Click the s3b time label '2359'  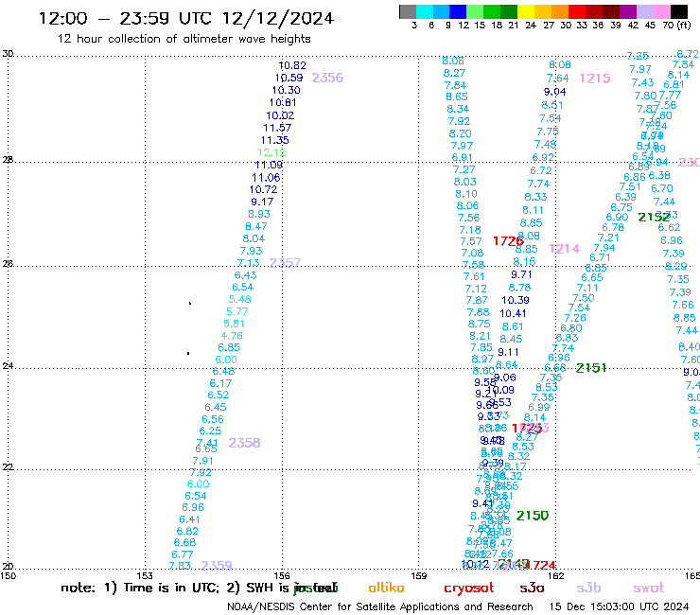click(217, 566)
